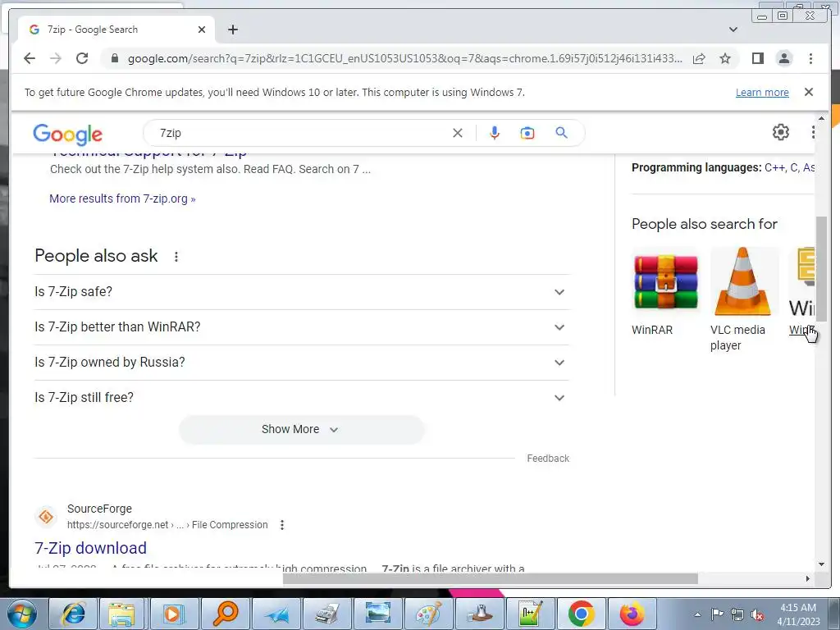
Task: Start voice search with microphone icon
Action: click(x=494, y=133)
